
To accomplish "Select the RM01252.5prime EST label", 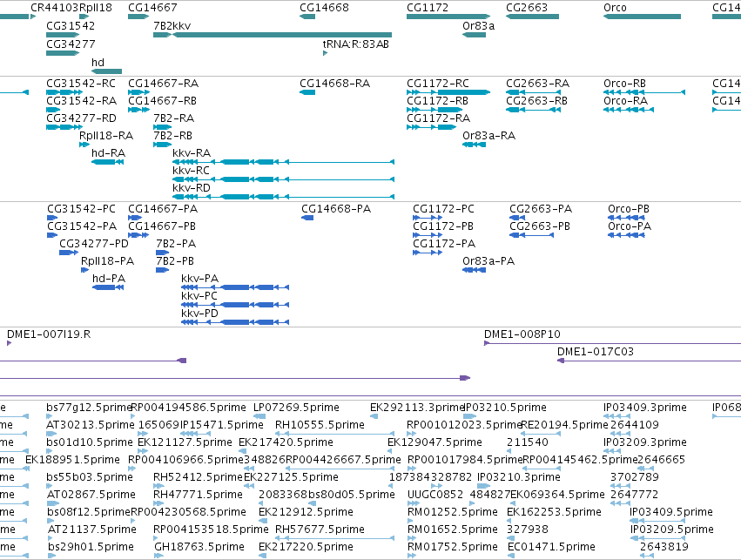I will (453, 512).
